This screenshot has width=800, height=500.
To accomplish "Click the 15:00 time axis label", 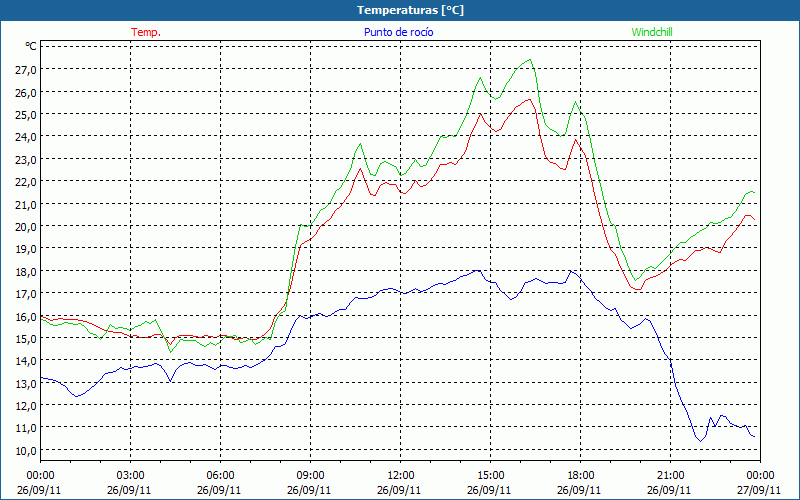I will (x=490, y=476).
